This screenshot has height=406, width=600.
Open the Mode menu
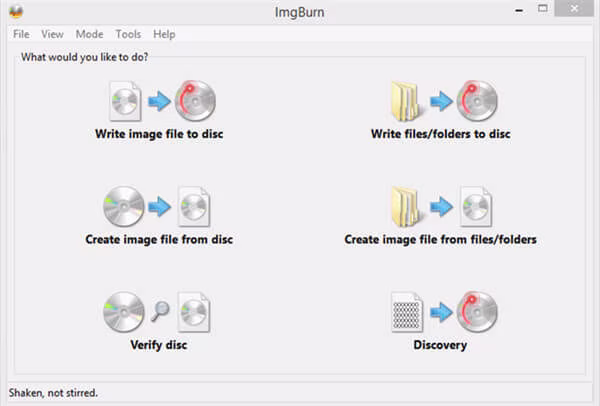pyautogui.click(x=89, y=34)
